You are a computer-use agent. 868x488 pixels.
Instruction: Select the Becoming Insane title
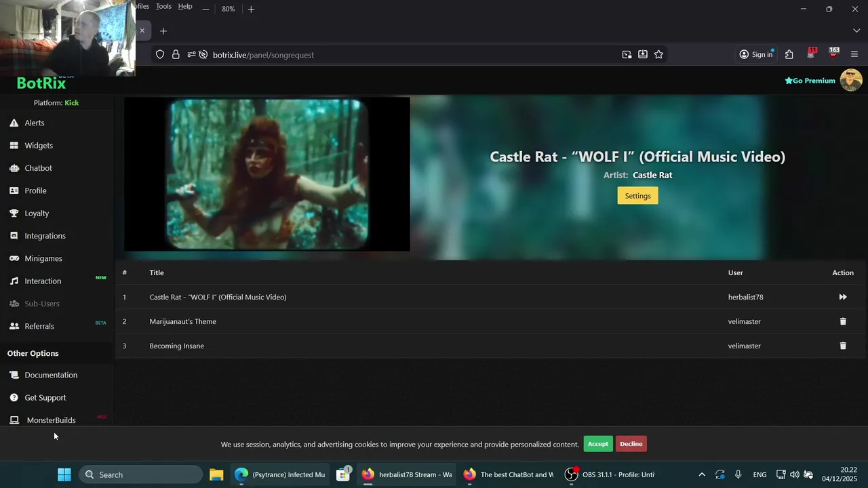[176, 346]
